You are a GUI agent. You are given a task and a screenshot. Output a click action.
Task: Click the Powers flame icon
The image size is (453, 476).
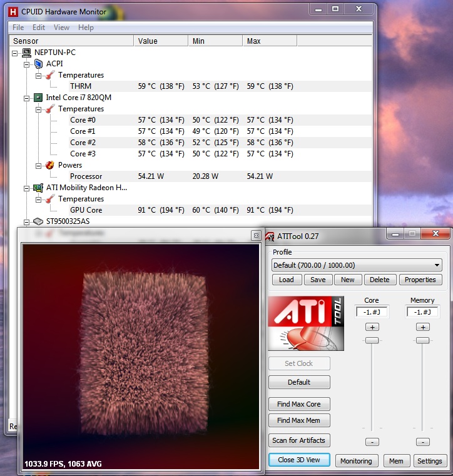(x=50, y=165)
